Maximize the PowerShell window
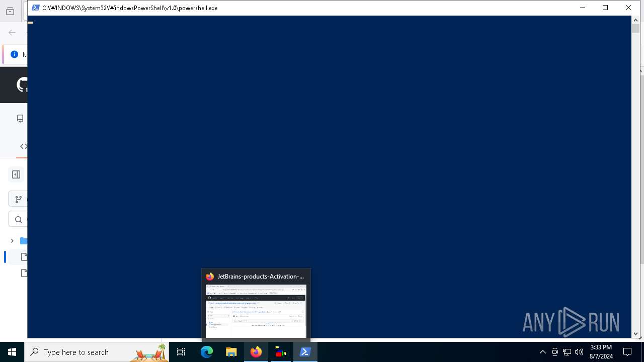 [x=605, y=8]
